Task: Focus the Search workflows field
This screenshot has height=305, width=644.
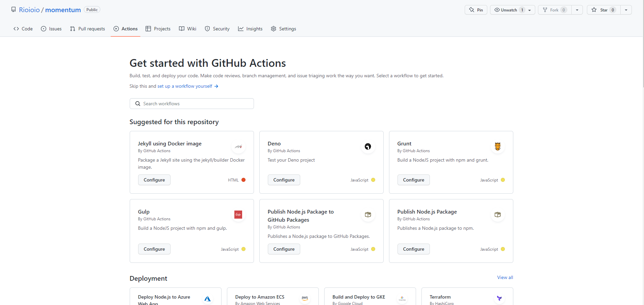Action: (x=192, y=104)
